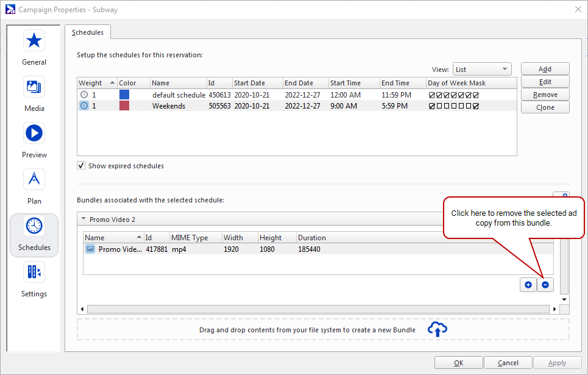Select the Schedules tab

click(x=87, y=32)
